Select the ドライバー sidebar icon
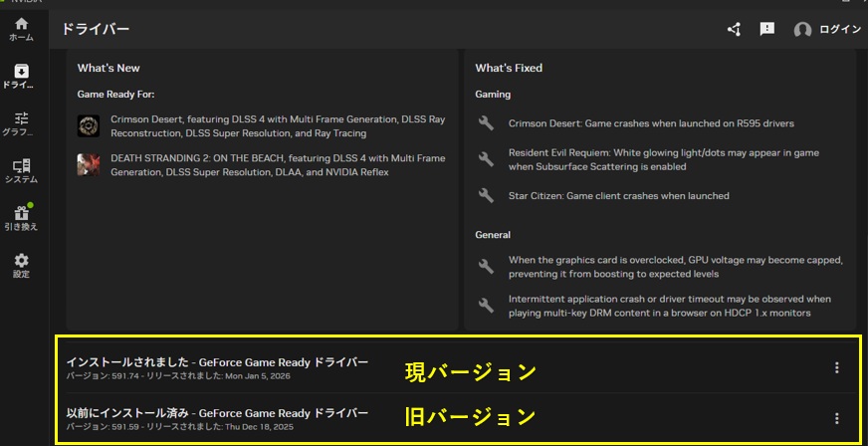868x446 pixels. coord(21,77)
